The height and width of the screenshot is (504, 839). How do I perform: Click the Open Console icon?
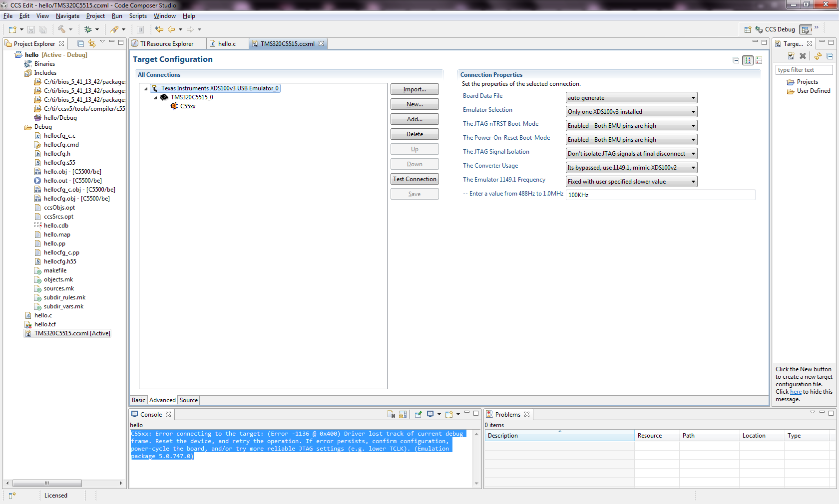point(449,414)
